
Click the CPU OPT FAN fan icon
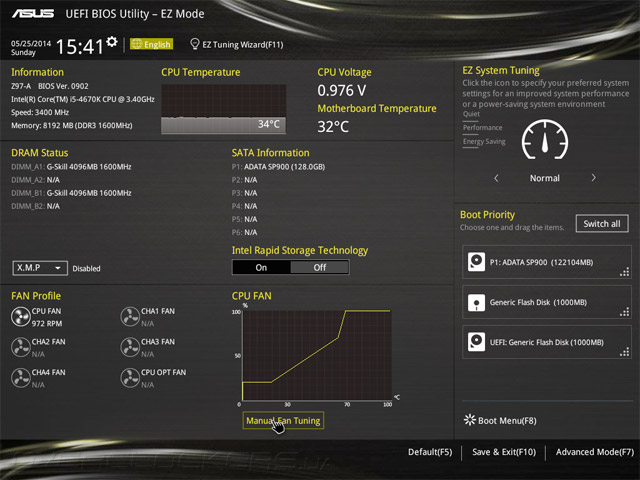[130, 378]
